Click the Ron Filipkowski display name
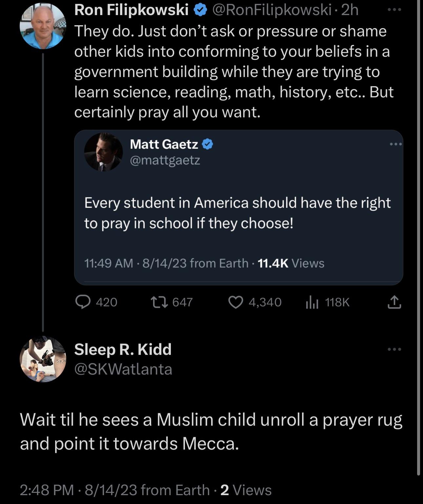Viewport: 423px width, 504px height. [131, 10]
